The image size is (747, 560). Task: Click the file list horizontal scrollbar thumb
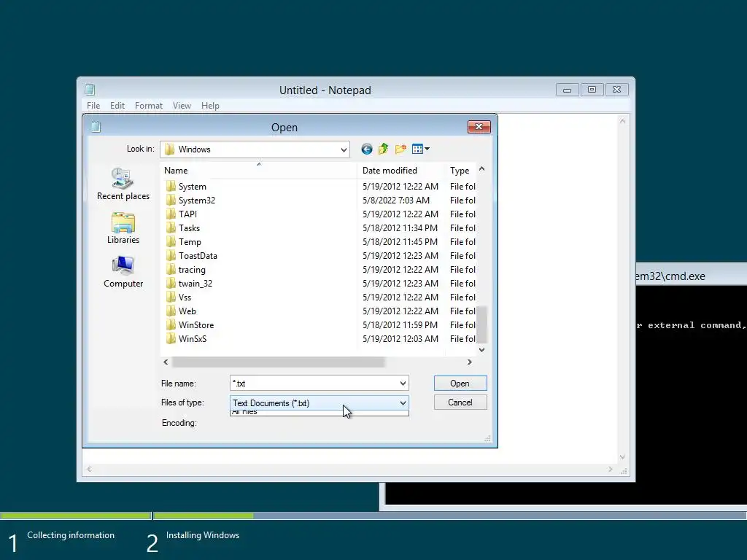tap(278, 362)
